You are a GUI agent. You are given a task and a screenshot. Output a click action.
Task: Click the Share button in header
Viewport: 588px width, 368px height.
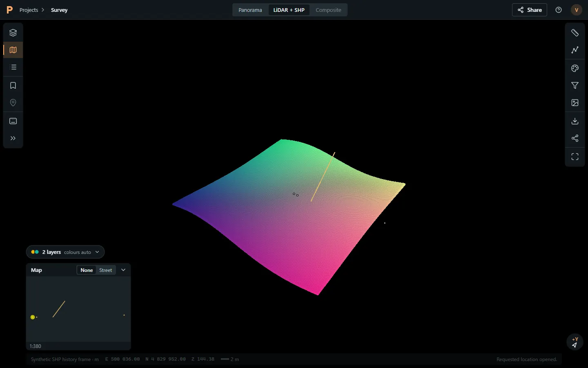530,10
